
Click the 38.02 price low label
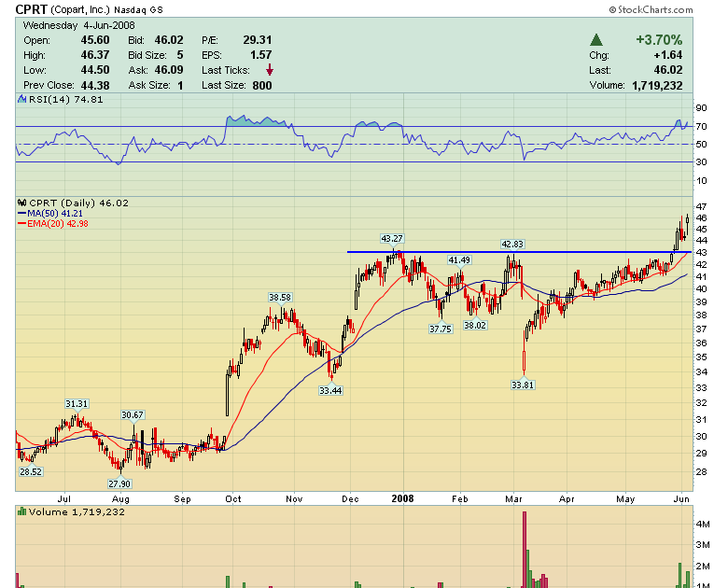coord(475,325)
